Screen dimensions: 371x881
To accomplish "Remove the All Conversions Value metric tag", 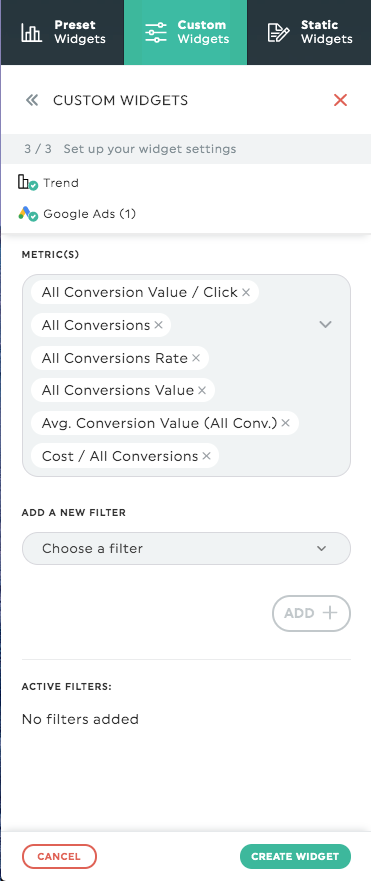I will pos(202,390).
